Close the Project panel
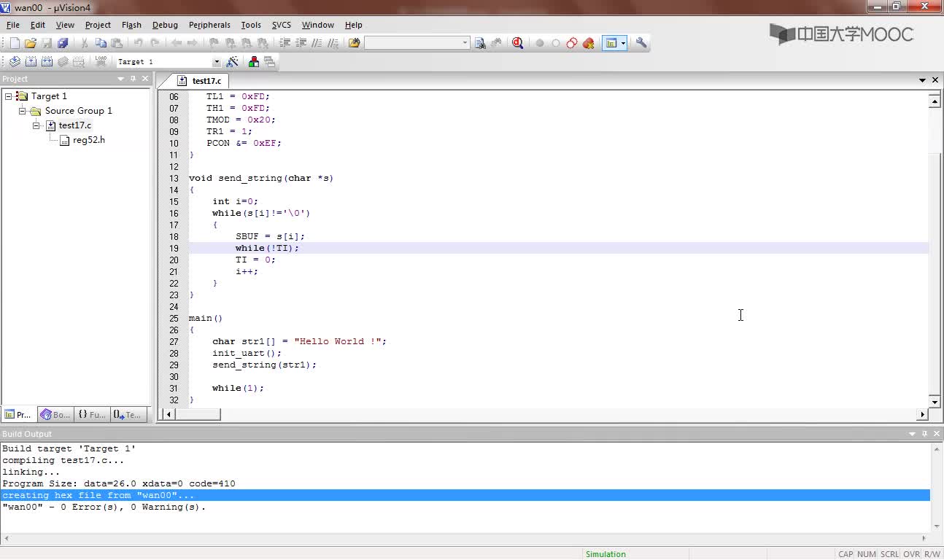Viewport: 944px width, 560px height. (145, 79)
